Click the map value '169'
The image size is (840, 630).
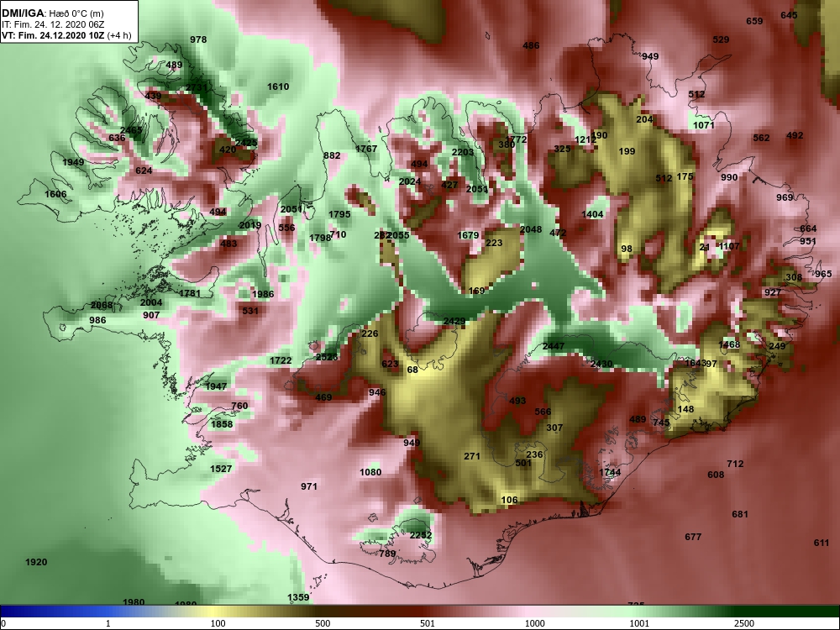click(x=477, y=291)
